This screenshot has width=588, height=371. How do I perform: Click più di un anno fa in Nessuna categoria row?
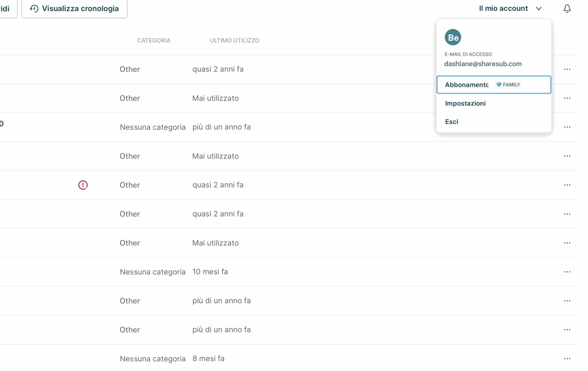coord(222,127)
